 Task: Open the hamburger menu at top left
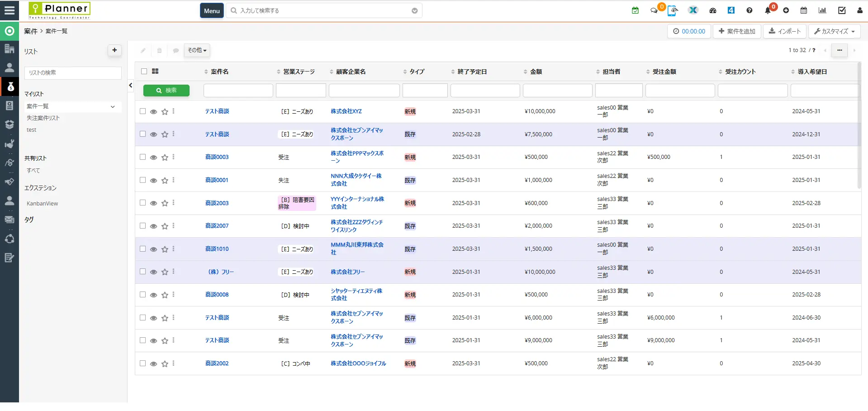[x=9, y=10]
